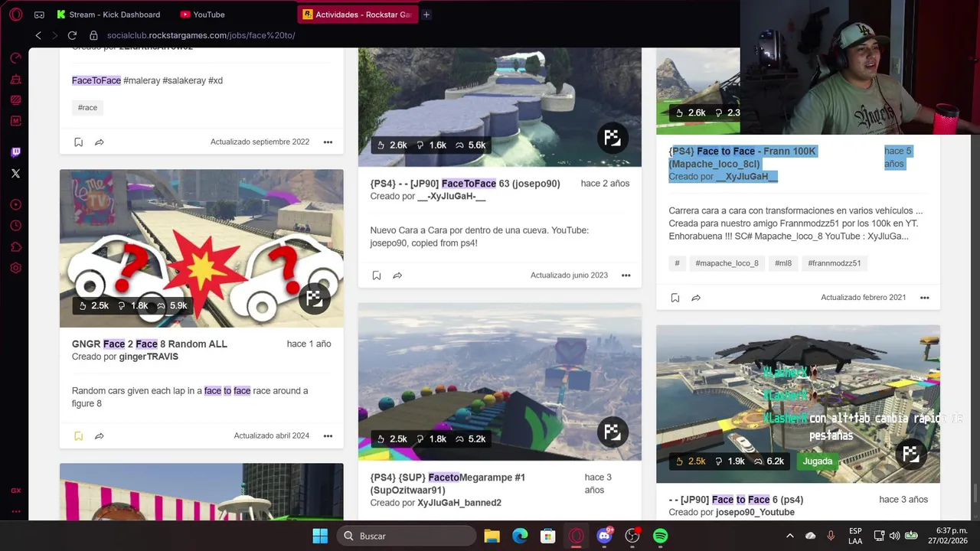Toggle bookmark on FaceToFace 63 (josepo90)
Viewport: 980px width, 551px height.
coord(377,275)
